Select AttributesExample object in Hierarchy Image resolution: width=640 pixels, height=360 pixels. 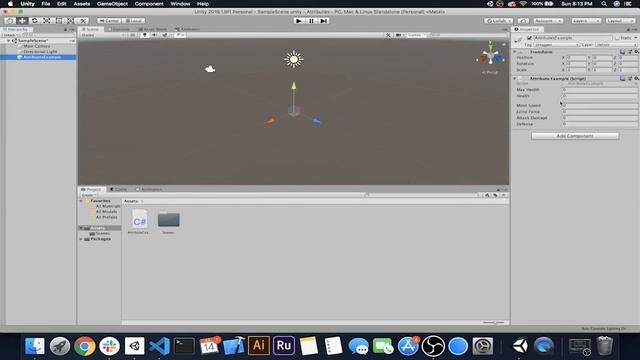click(38, 57)
